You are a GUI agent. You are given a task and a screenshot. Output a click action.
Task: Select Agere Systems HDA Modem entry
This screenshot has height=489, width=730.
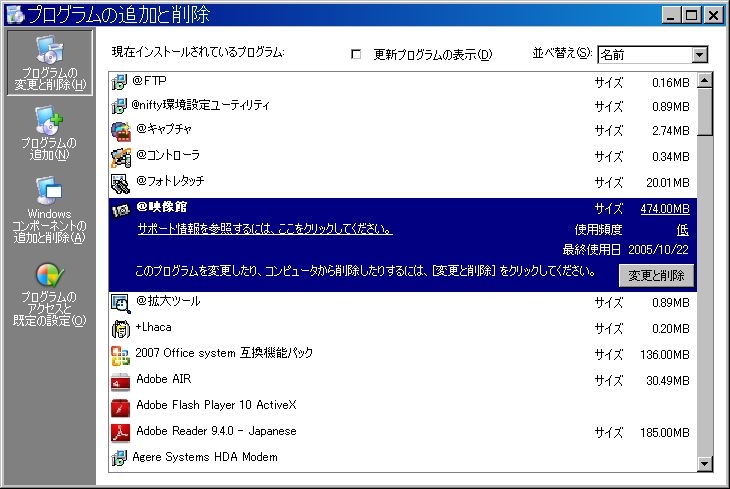coord(403,458)
